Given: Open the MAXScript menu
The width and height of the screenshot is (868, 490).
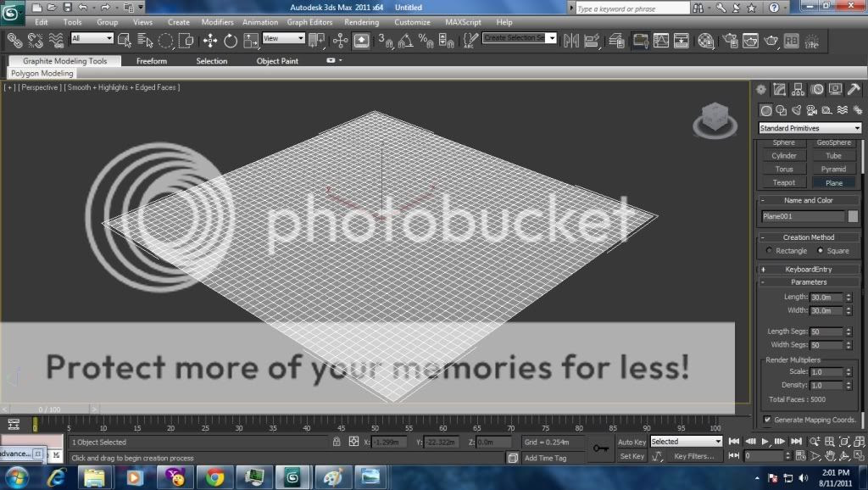Looking at the screenshot, I should tap(463, 22).
